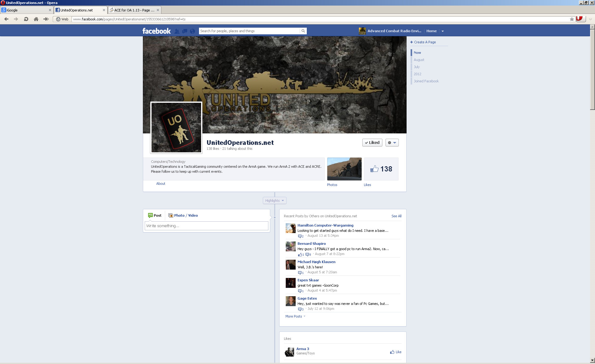Close the iGoogle tab
Viewport: 595px width, 364px height.
tap(50, 10)
